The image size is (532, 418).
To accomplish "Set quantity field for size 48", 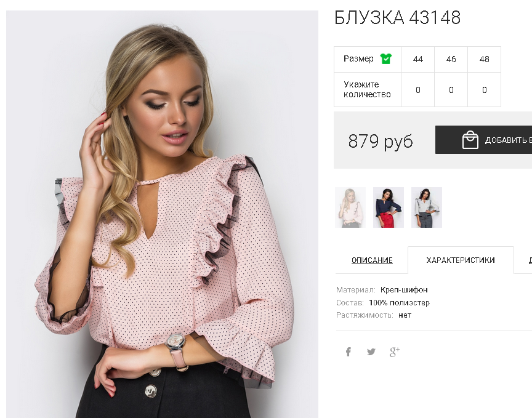I will 484,90.
